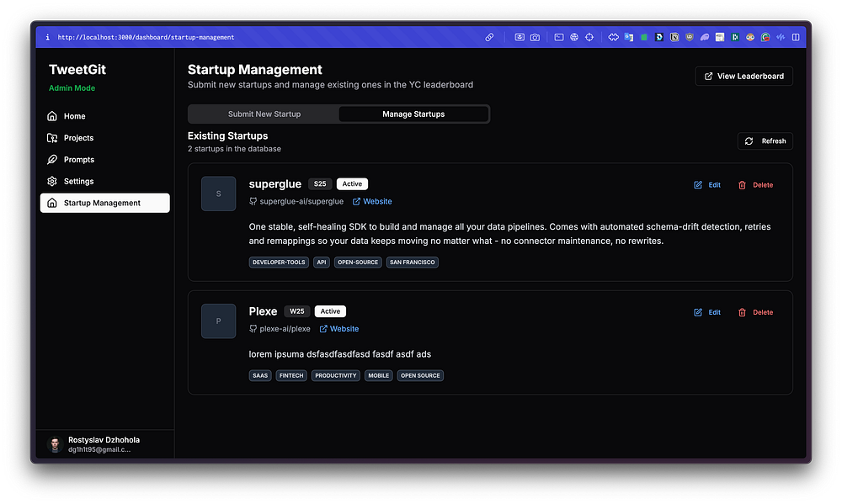
Task: Click the SAN FRANCISCO tag
Action: (413, 262)
